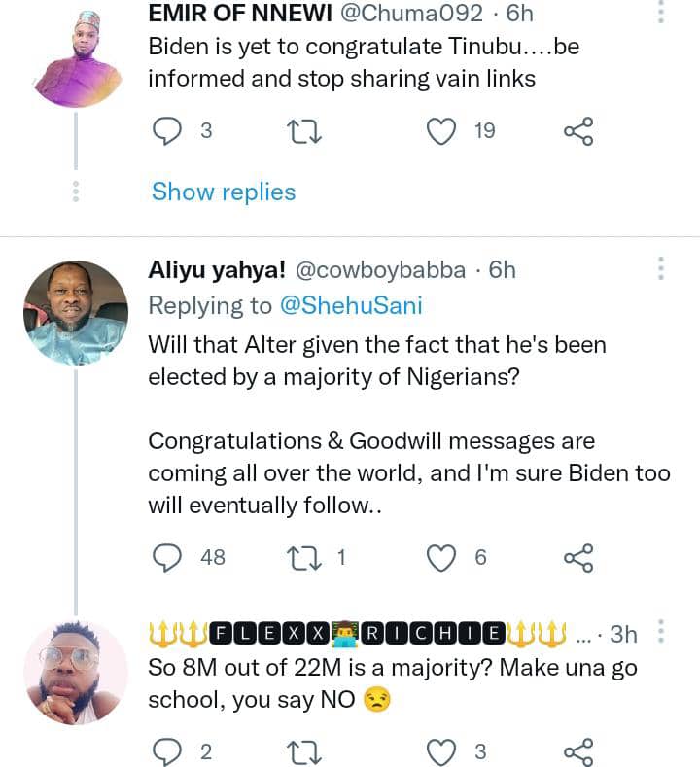
Task: Open more options for Aliyu yahya's tweet
Action: [x=661, y=269]
